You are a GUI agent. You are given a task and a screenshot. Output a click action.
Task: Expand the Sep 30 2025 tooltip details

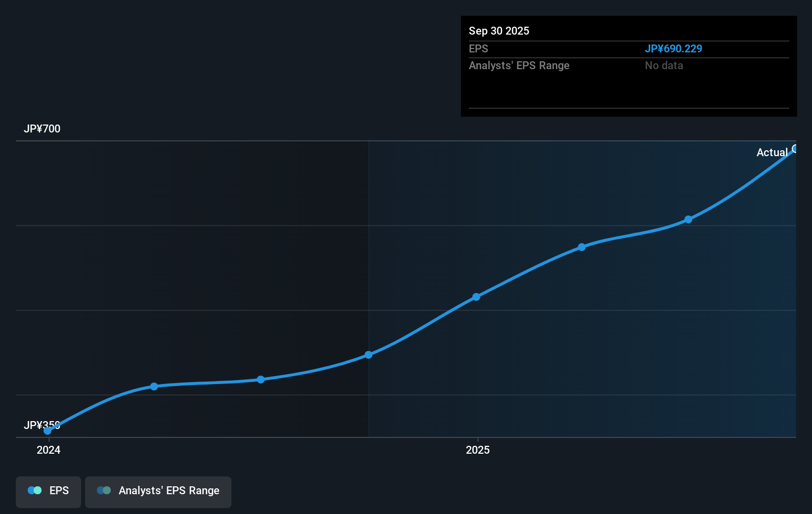click(x=499, y=31)
